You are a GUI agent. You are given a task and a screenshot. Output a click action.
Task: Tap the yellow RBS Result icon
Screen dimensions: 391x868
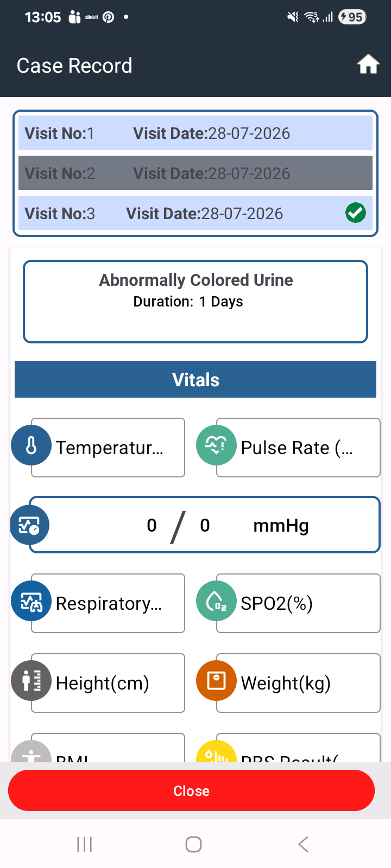coord(216,752)
